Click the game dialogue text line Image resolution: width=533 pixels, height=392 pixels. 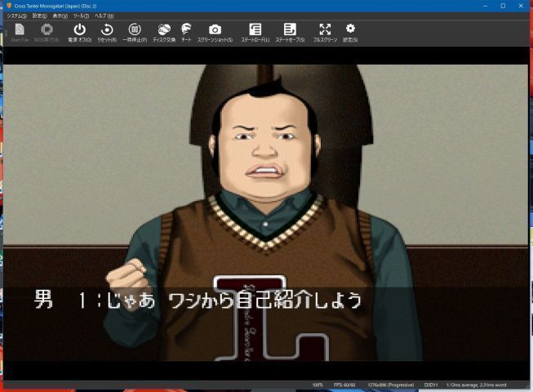pos(198,301)
